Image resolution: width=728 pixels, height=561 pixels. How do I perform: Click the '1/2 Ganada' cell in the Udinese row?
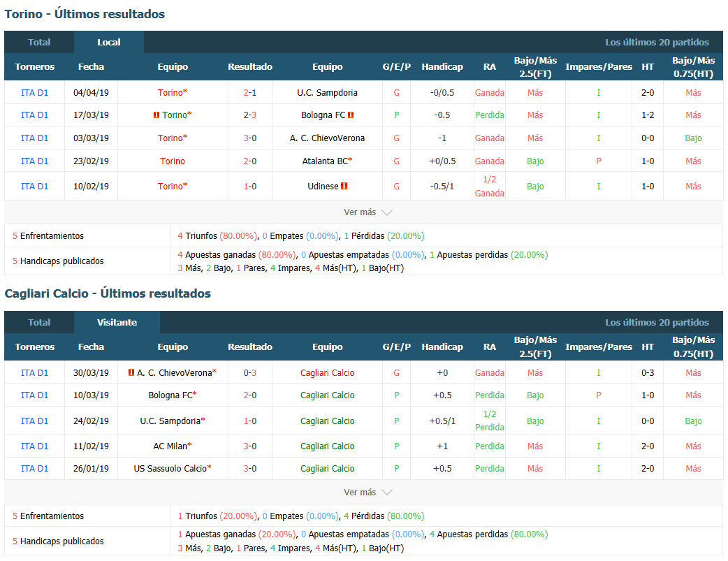(489, 187)
